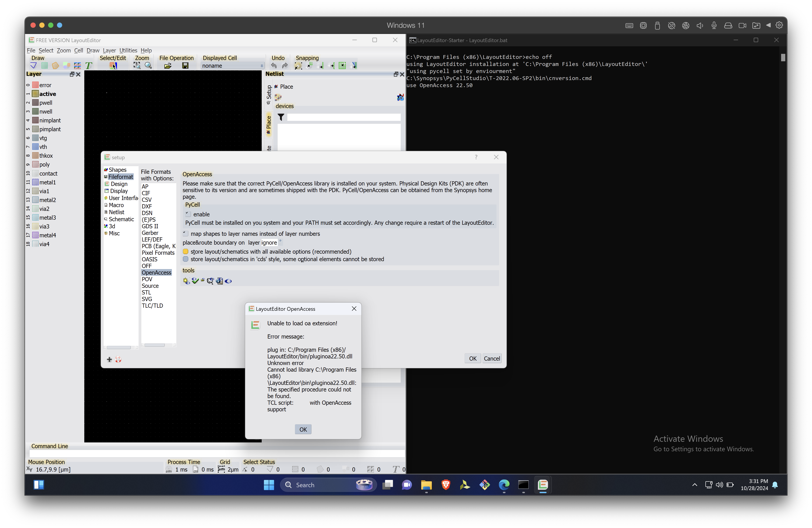Image resolution: width=812 pixels, height=528 pixels.
Task: Click OK in the LayoutEditor OpenAccess error dialog
Action: [x=303, y=429]
